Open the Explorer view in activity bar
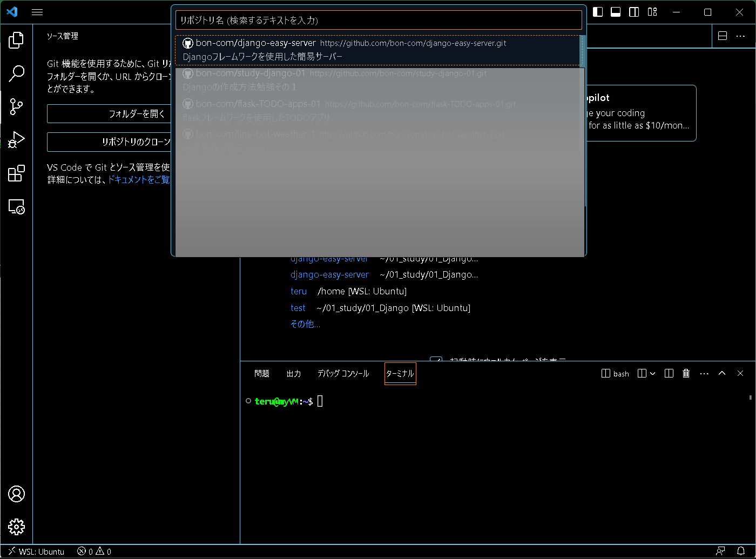The image size is (756, 559). [16, 39]
